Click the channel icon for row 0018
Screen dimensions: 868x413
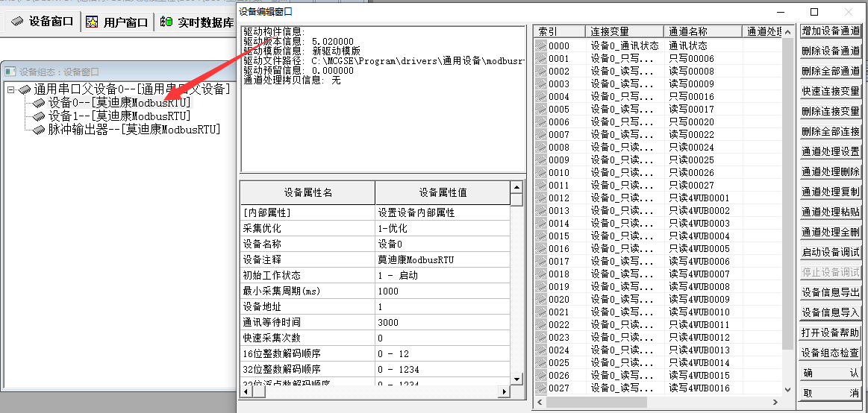pyautogui.click(x=541, y=274)
